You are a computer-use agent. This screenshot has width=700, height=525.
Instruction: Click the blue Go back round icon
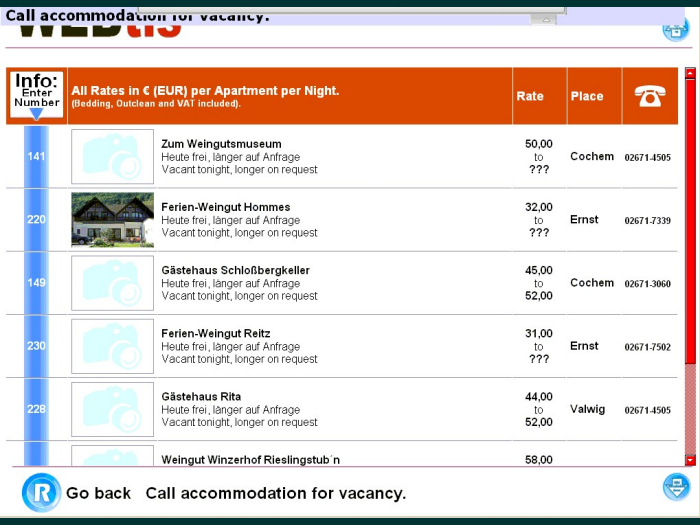pyautogui.click(x=41, y=492)
